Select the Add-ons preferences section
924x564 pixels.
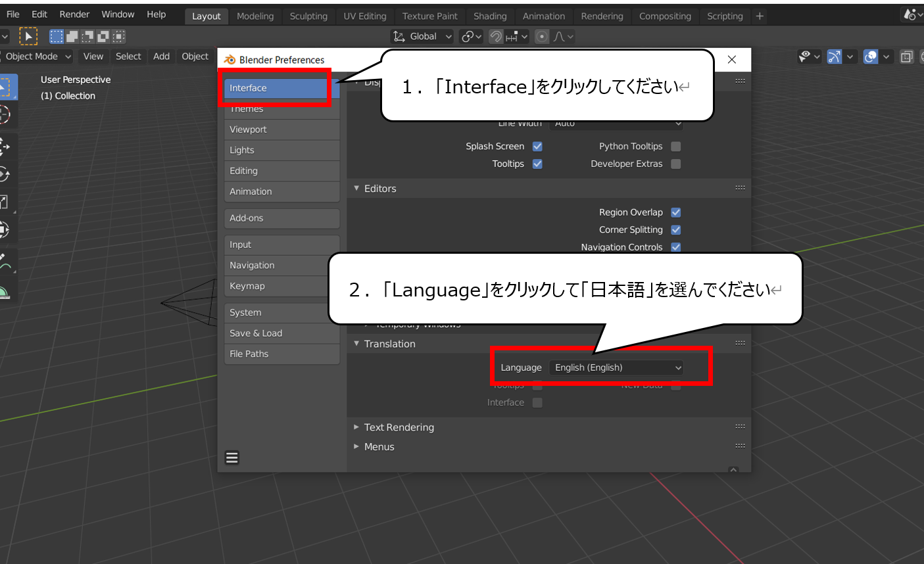click(281, 218)
